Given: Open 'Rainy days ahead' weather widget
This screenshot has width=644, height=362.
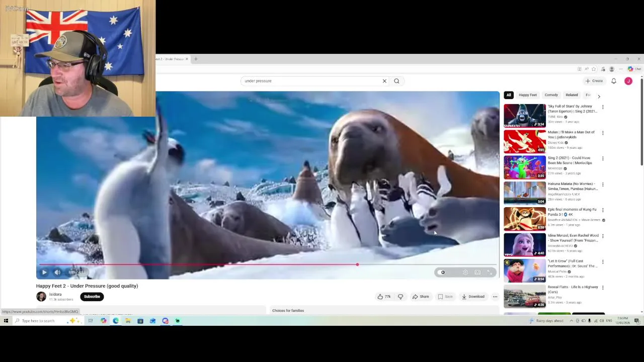Looking at the screenshot, I should point(546,321).
